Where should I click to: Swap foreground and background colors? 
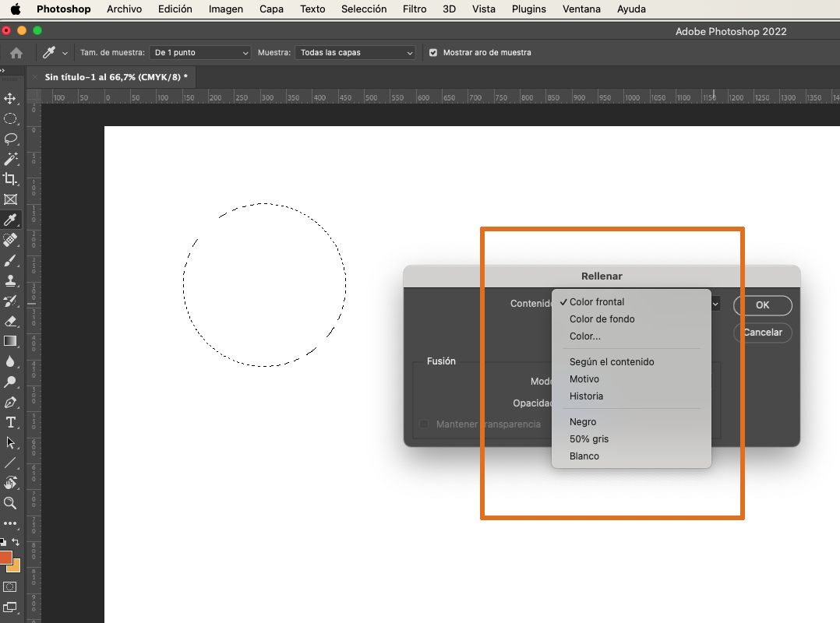(16, 542)
